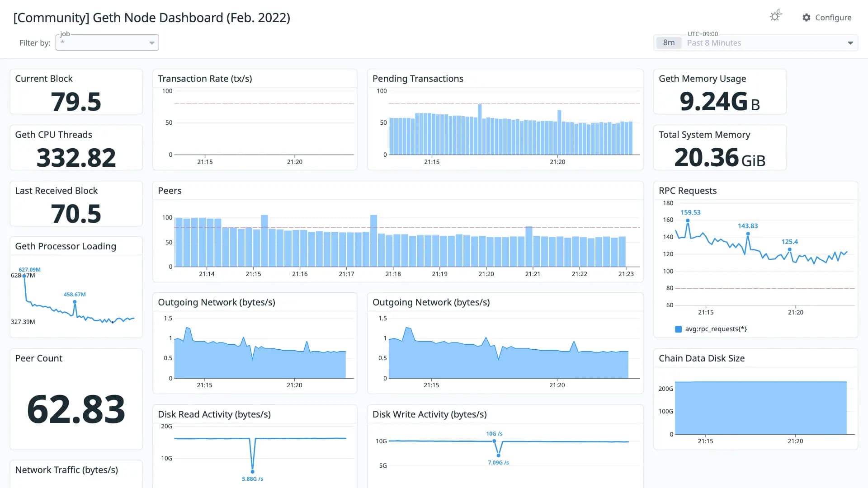Click the 125.4 marker in RPC Requests

coord(789,249)
